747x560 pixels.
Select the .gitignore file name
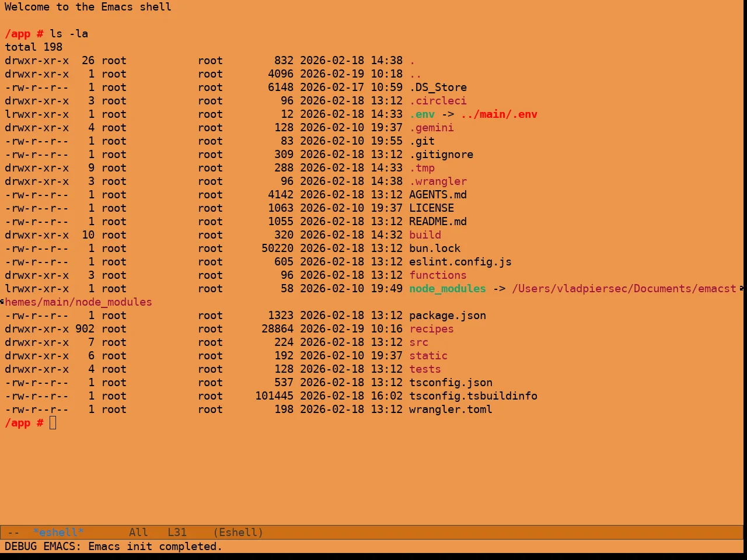pyautogui.click(x=441, y=155)
